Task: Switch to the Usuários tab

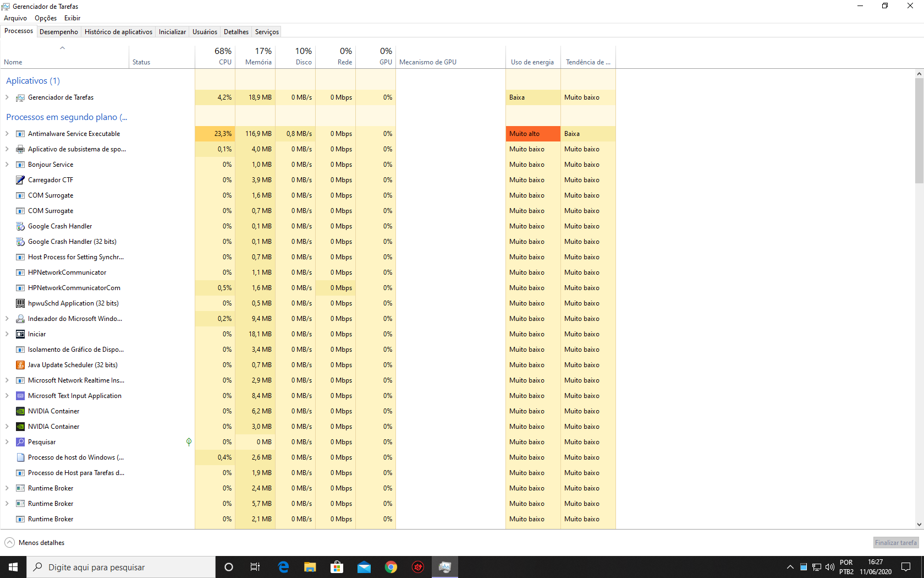Action: (x=205, y=32)
